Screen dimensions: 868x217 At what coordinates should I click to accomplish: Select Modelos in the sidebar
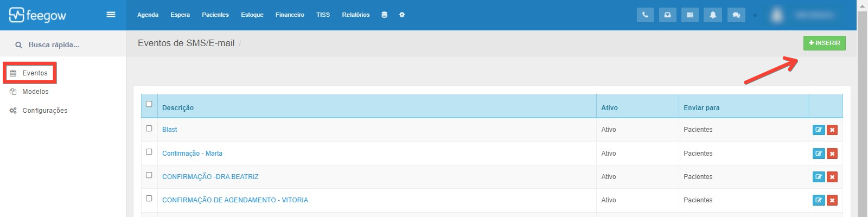[35, 92]
